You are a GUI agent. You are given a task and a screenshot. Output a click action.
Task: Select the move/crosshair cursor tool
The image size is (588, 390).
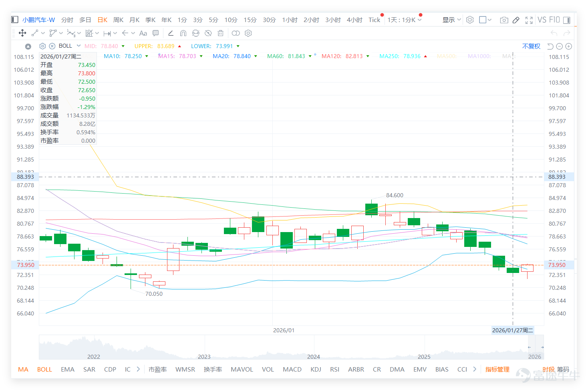tap(22, 33)
